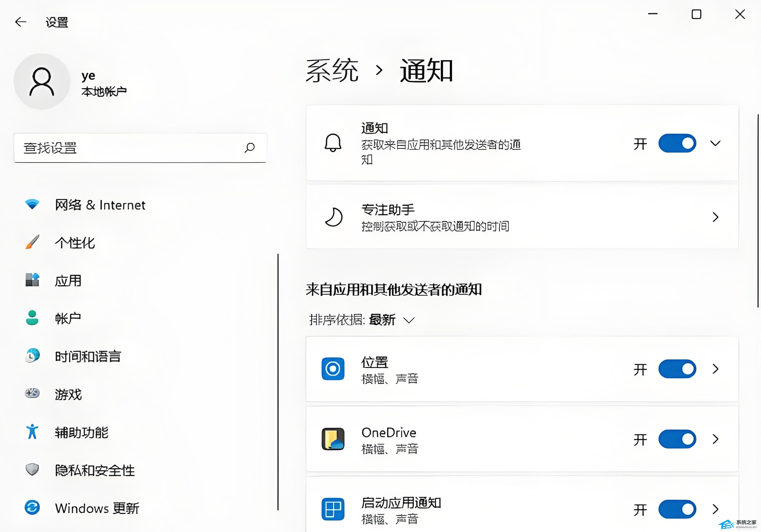Viewport: 761px width, 532px height.
Task: Select 应用 in the sidebar
Action: pyautogui.click(x=68, y=281)
